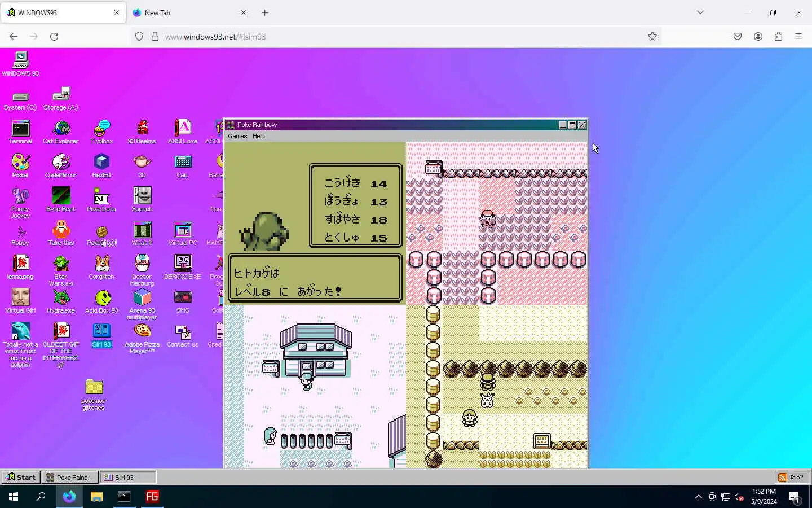Click the browser address bar
Viewport: 812px width, 508px height.
[x=395, y=36]
